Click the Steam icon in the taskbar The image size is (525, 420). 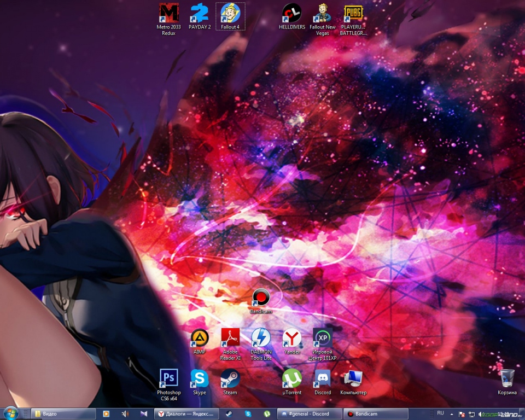click(x=229, y=414)
